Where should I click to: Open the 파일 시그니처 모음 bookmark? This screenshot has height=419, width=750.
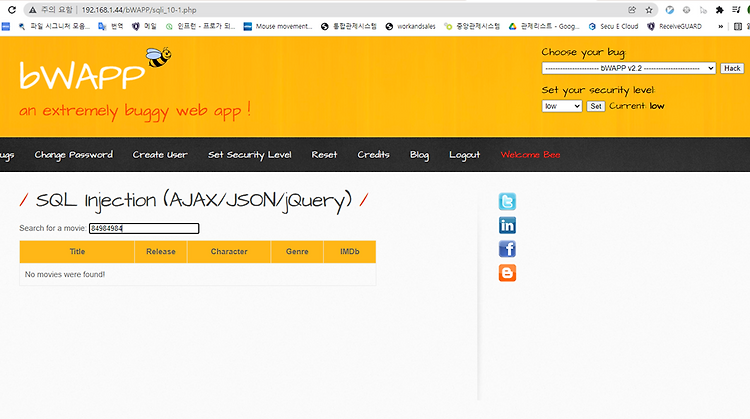point(54,26)
